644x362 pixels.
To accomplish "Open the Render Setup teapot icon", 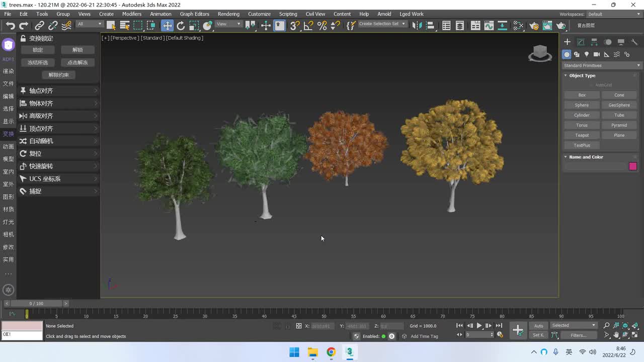I will coord(534,26).
